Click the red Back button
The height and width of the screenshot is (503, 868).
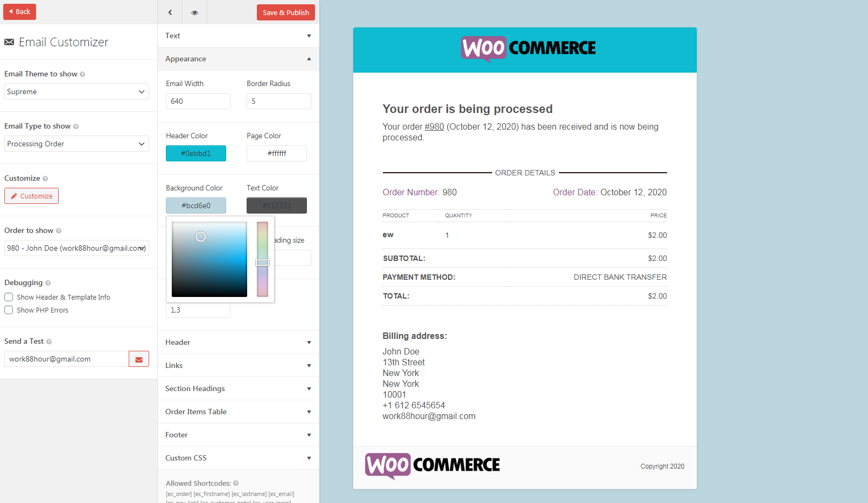point(19,11)
